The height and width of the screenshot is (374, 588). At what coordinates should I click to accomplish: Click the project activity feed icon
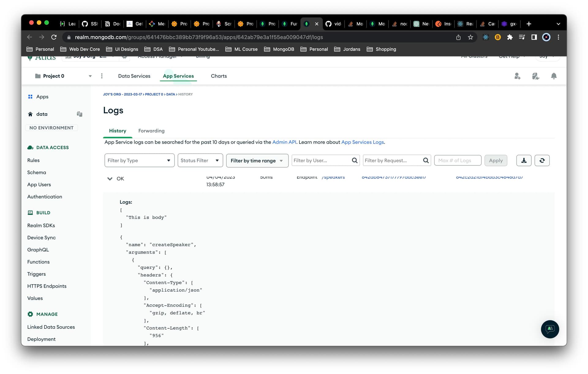pos(535,76)
